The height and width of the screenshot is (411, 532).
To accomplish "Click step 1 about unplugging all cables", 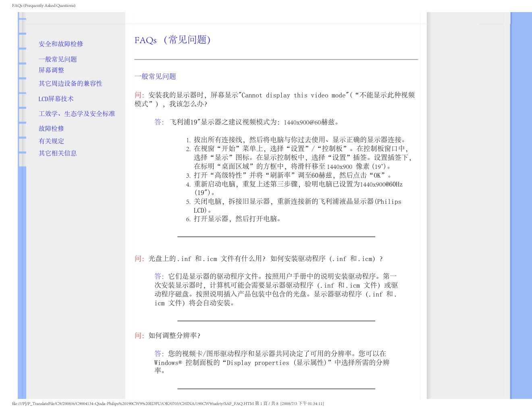I will click(x=300, y=140).
